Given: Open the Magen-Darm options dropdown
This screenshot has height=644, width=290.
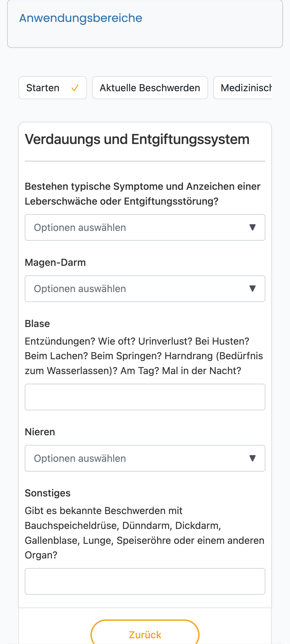Looking at the screenshot, I should [145, 289].
